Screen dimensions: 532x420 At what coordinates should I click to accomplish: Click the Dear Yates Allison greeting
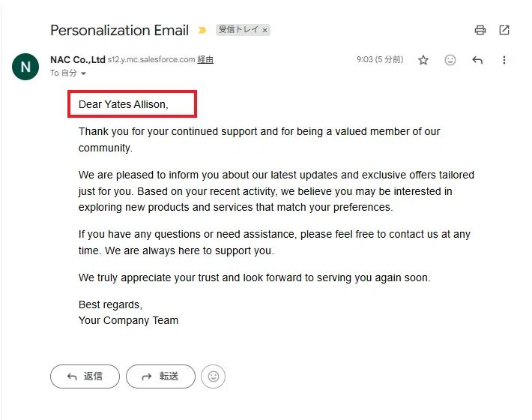pos(124,104)
